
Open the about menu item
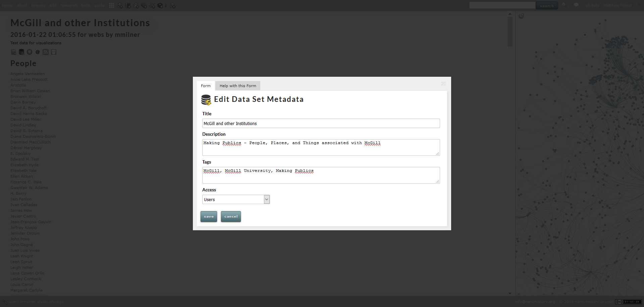[x=22, y=5]
